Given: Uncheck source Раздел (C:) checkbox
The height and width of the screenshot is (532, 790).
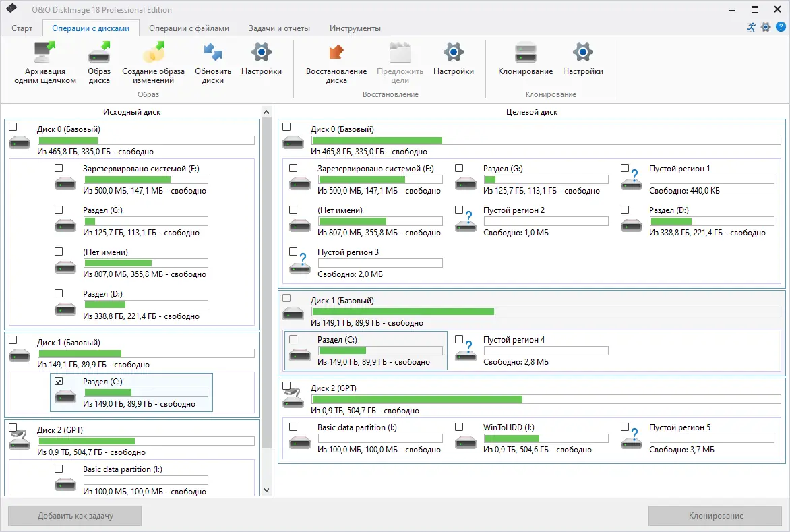Looking at the screenshot, I should pyautogui.click(x=59, y=381).
